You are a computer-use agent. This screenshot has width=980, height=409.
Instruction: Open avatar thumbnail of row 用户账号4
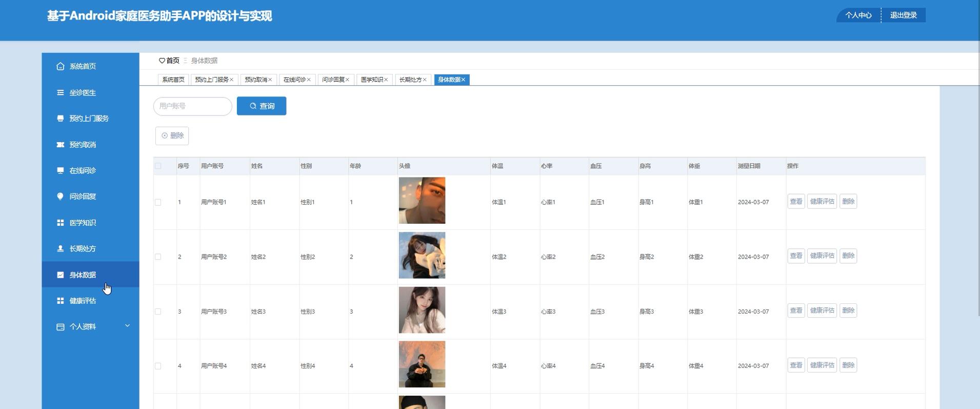pyautogui.click(x=422, y=364)
